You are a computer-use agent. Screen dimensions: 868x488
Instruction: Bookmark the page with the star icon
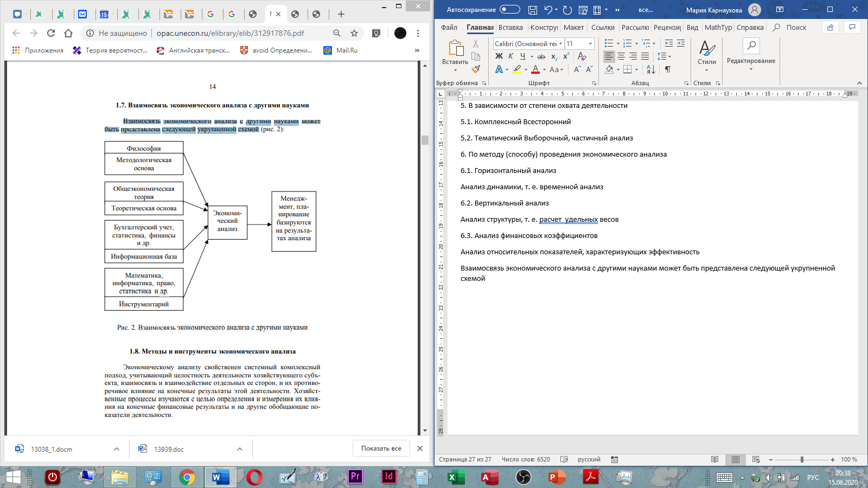[x=354, y=33]
